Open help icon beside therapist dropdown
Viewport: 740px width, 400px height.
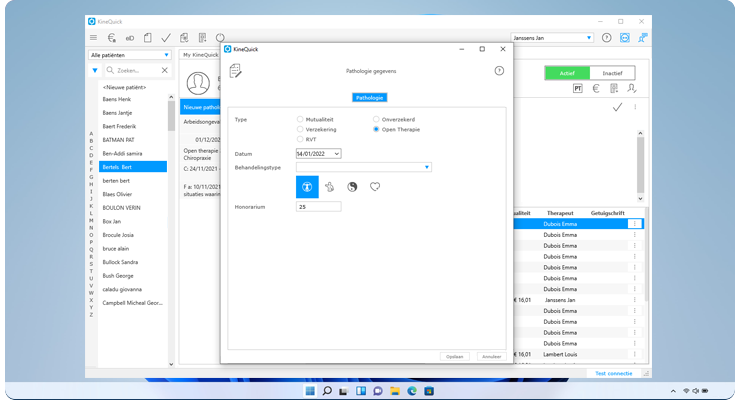tap(606, 38)
